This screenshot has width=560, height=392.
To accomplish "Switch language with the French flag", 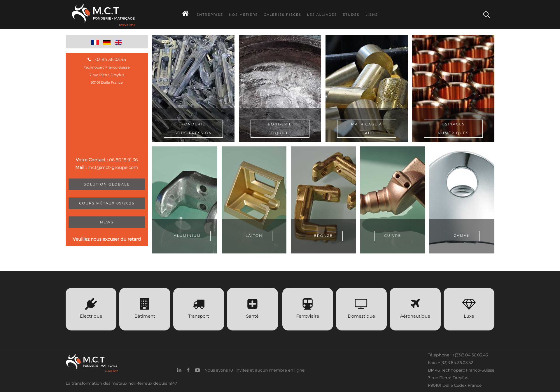I will point(95,42).
